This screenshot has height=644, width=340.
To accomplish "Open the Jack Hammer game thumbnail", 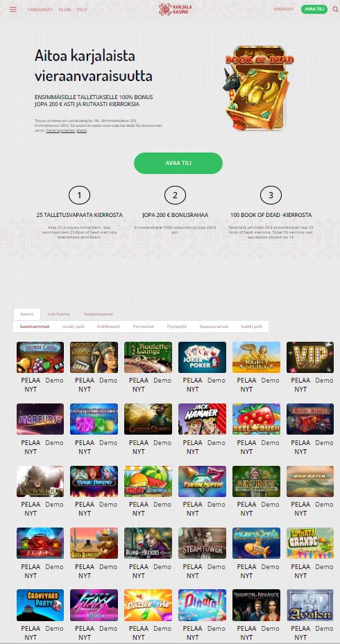I will tap(202, 419).
